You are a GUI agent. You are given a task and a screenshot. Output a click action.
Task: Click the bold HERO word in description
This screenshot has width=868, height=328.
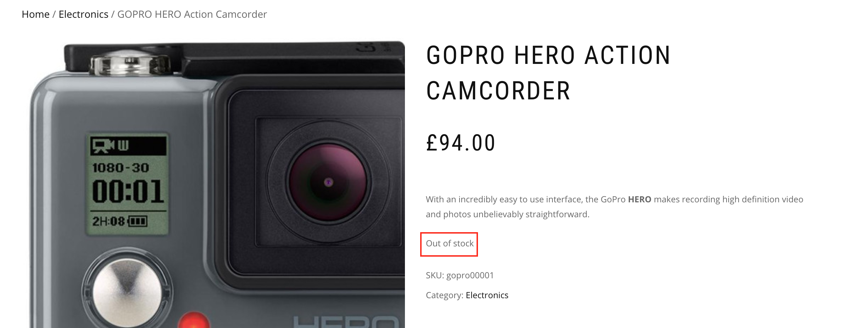click(639, 199)
